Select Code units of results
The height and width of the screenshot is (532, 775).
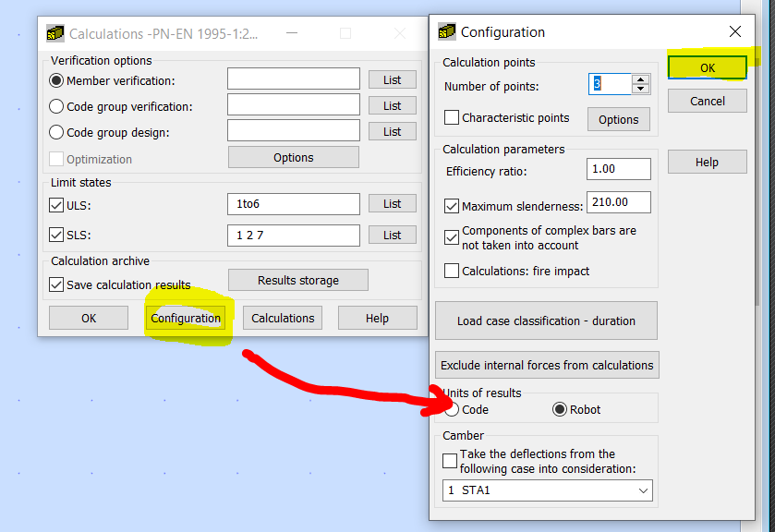coord(452,409)
